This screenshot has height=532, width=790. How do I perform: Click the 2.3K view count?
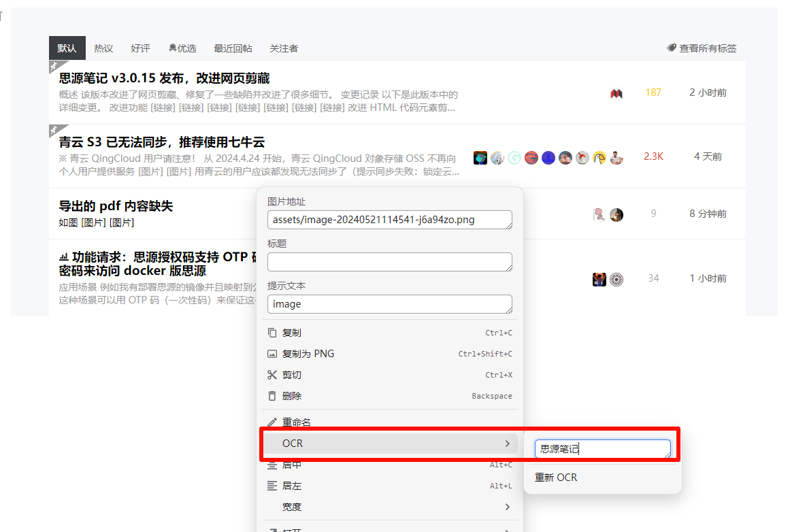tap(653, 156)
